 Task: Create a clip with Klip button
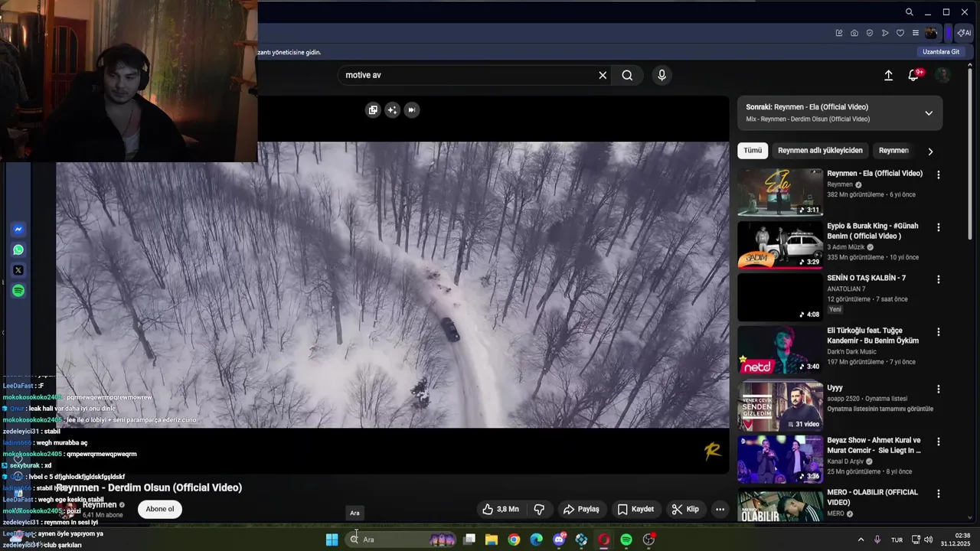pos(685,509)
